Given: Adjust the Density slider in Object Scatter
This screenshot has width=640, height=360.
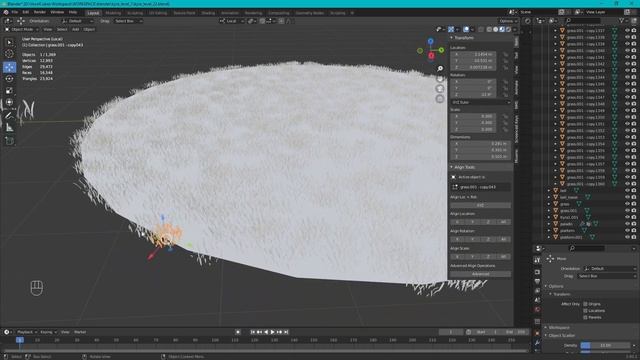Looking at the screenshot, I should pos(606,345).
